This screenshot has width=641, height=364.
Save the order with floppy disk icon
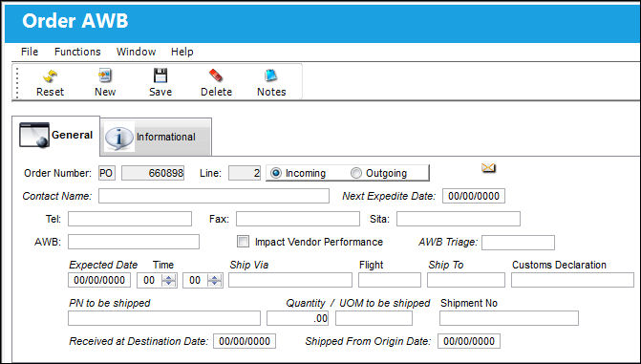tap(160, 75)
